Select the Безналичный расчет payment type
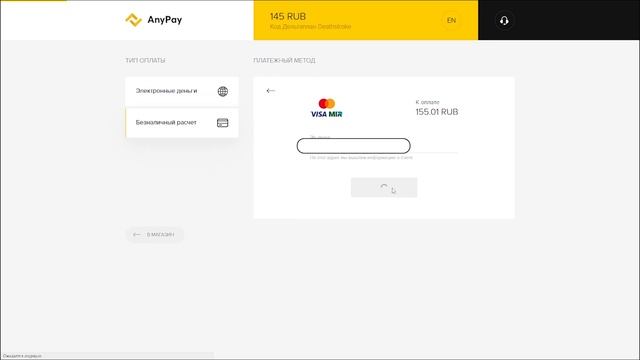Viewport: 640px width, 360px height. click(x=182, y=122)
